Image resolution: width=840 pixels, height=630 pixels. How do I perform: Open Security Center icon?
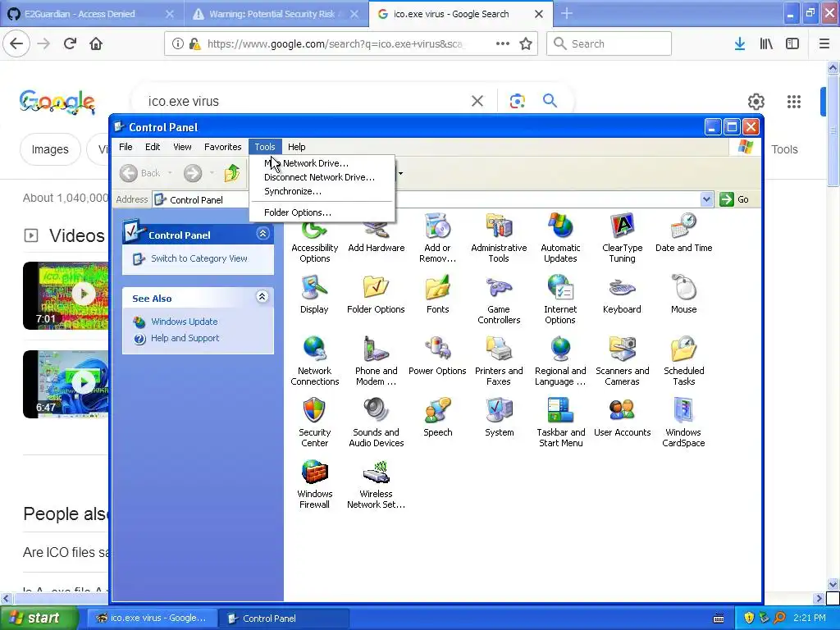(314, 422)
